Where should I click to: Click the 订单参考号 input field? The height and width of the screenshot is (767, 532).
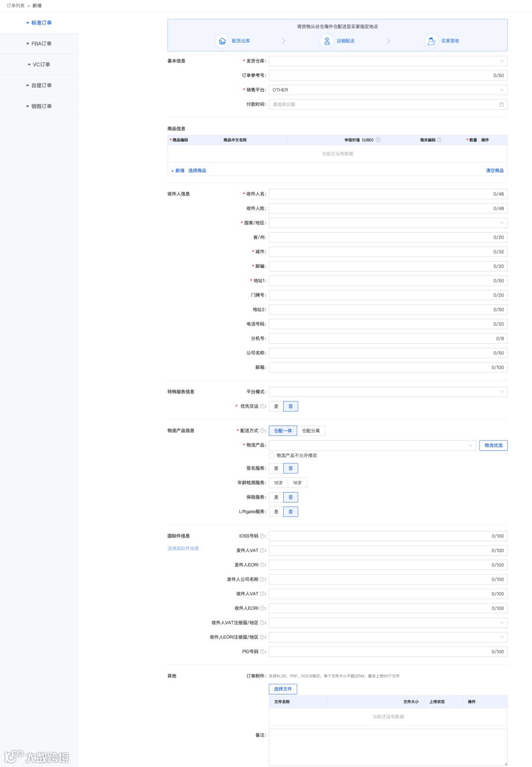click(388, 75)
